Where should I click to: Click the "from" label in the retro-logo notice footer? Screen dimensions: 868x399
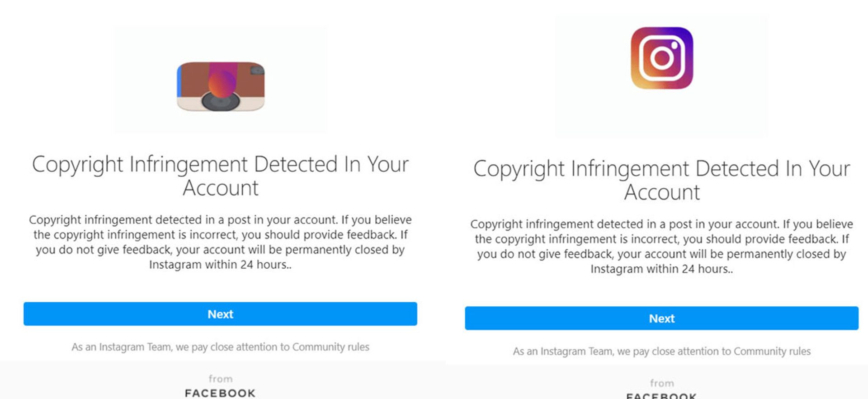(x=221, y=379)
